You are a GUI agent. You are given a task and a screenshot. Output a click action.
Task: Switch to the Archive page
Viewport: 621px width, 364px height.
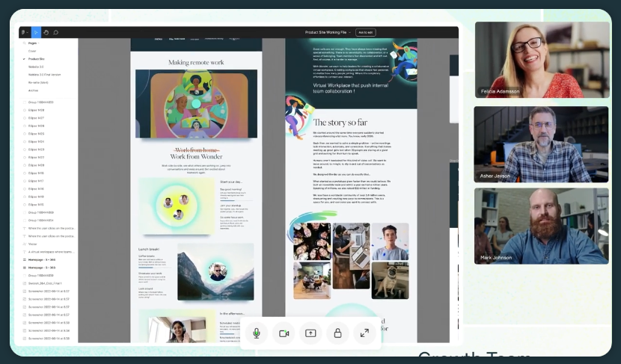[34, 90]
